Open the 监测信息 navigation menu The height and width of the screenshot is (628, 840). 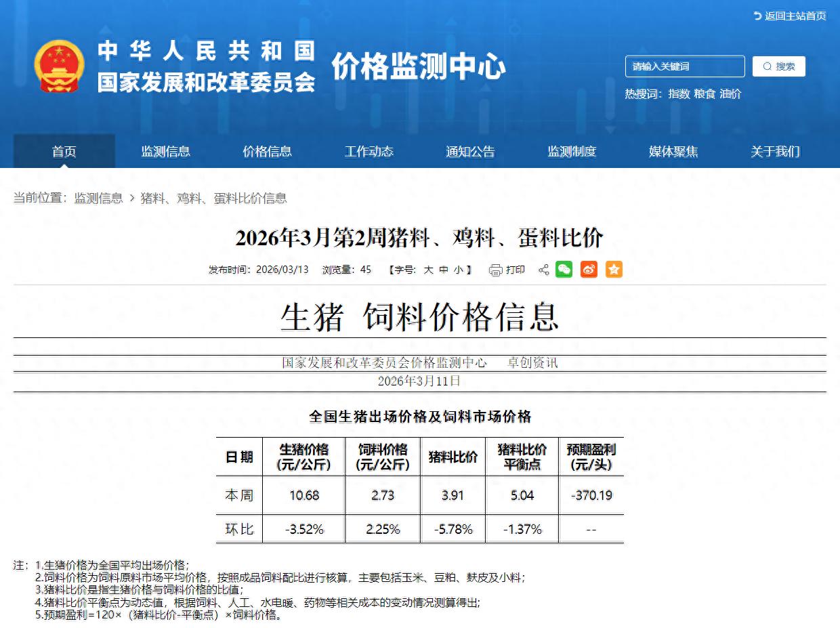pos(165,152)
